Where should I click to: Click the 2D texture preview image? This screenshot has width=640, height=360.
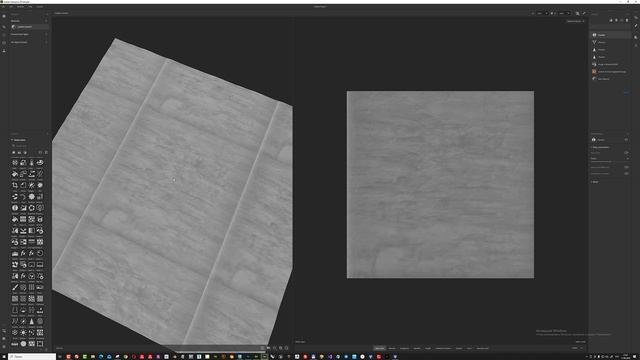pos(440,184)
